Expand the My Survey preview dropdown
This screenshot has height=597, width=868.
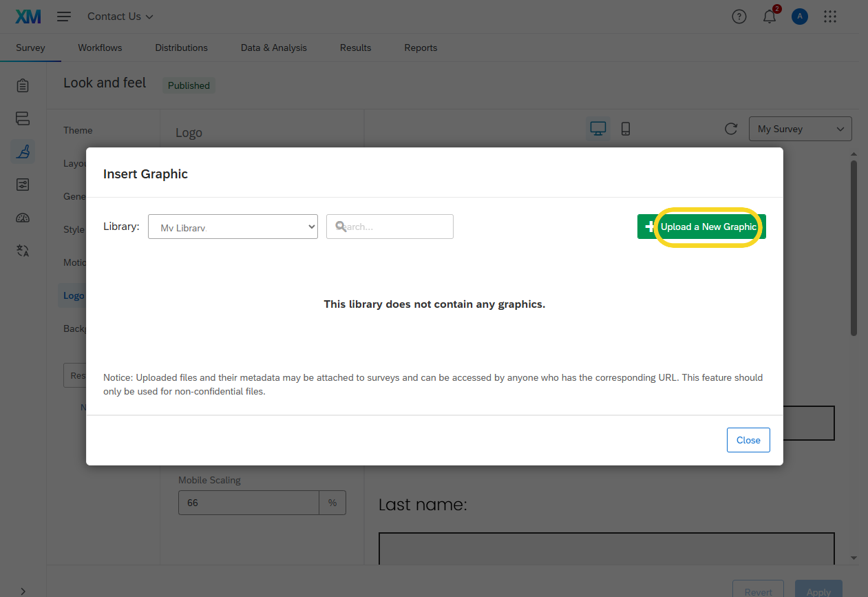[800, 129]
